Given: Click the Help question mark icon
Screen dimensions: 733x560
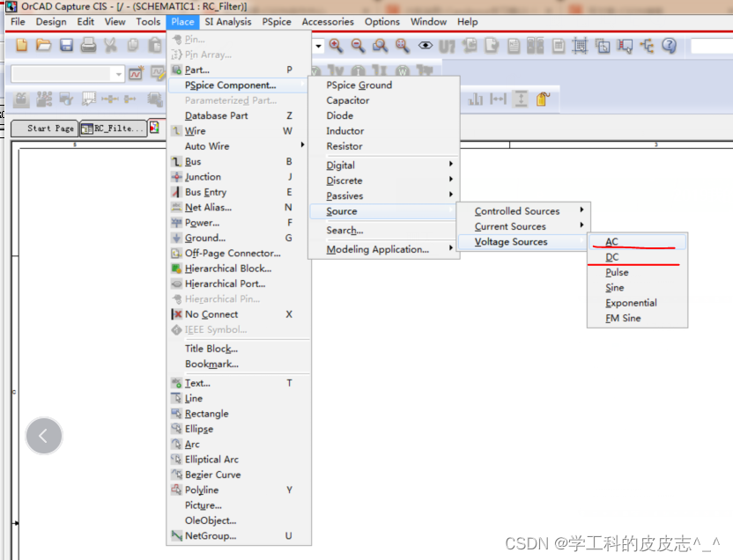Looking at the screenshot, I should coord(670,45).
